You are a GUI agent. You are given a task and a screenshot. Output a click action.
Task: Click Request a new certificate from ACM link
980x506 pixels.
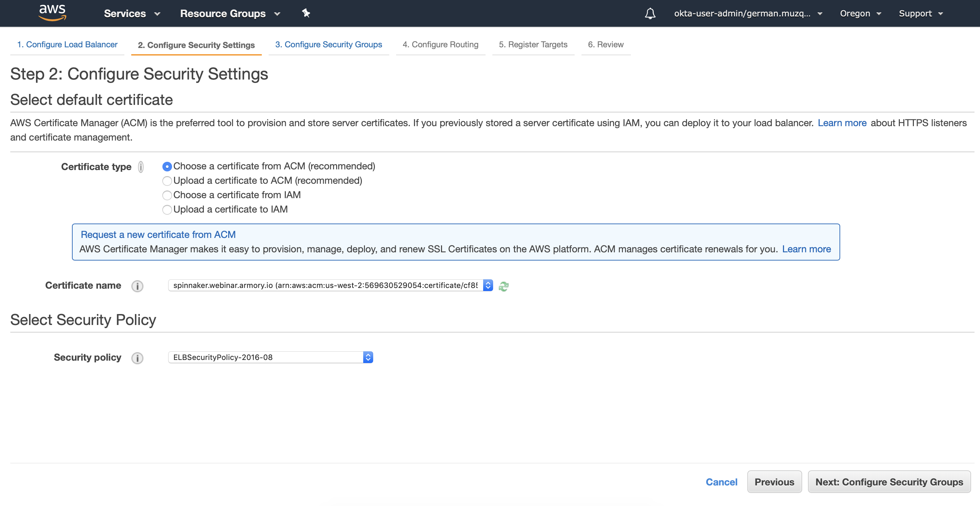pos(158,234)
